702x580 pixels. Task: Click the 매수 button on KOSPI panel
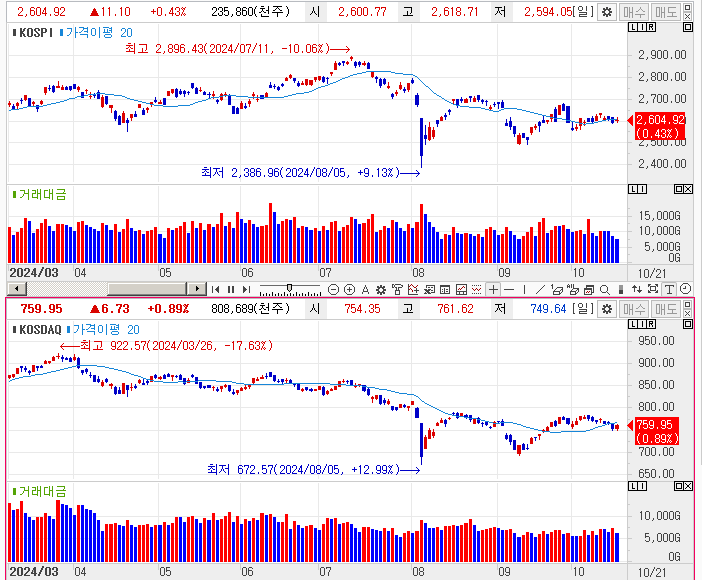(634, 12)
